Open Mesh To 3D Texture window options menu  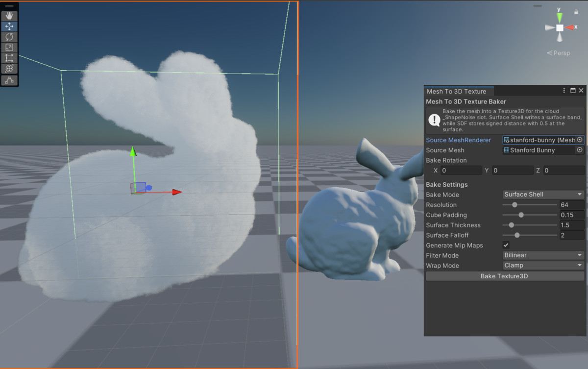[564, 91]
